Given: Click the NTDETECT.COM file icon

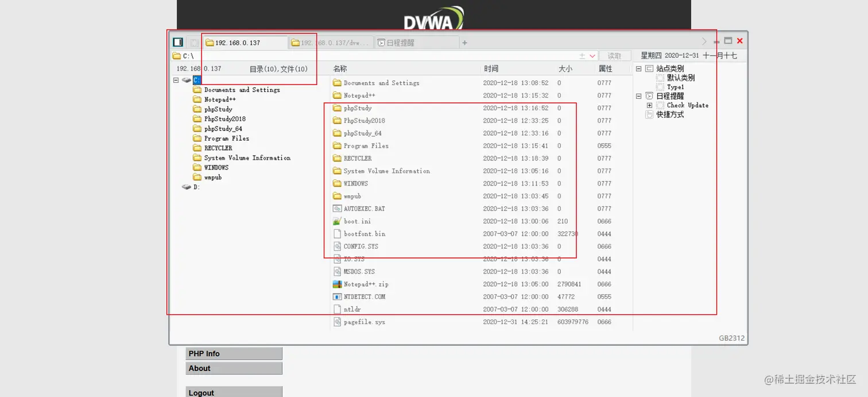Looking at the screenshot, I should coord(338,296).
